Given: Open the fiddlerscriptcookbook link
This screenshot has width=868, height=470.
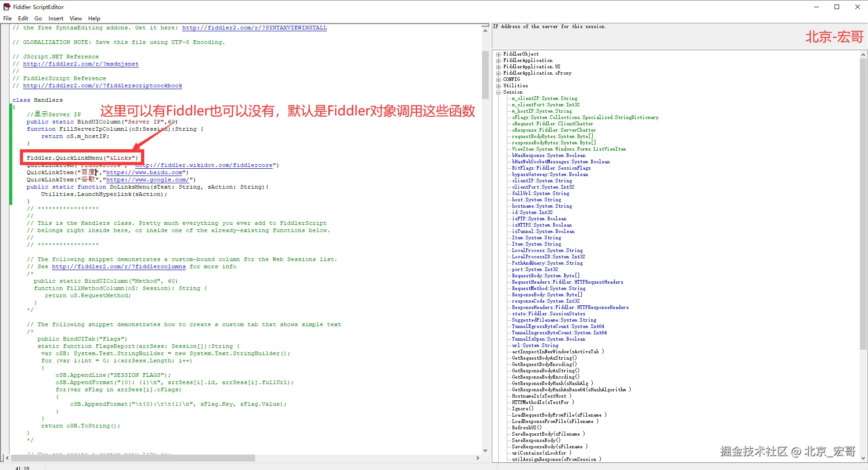Looking at the screenshot, I should (103, 86).
